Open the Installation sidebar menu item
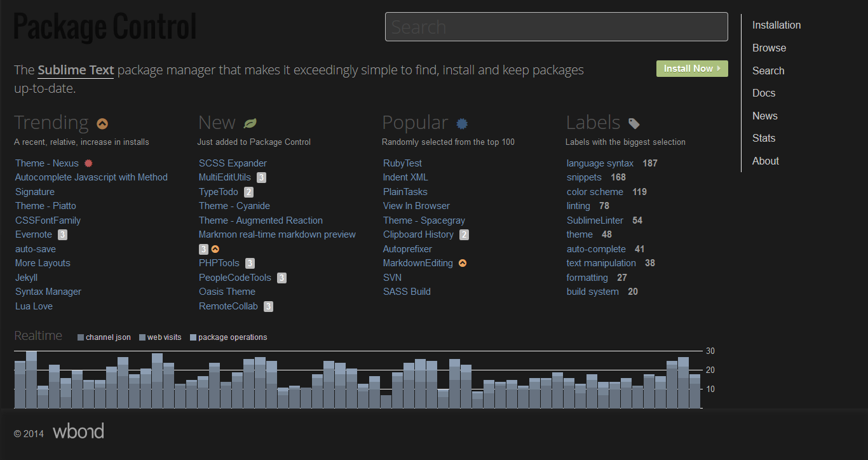Image resolution: width=868 pixels, height=460 pixels. pos(776,25)
